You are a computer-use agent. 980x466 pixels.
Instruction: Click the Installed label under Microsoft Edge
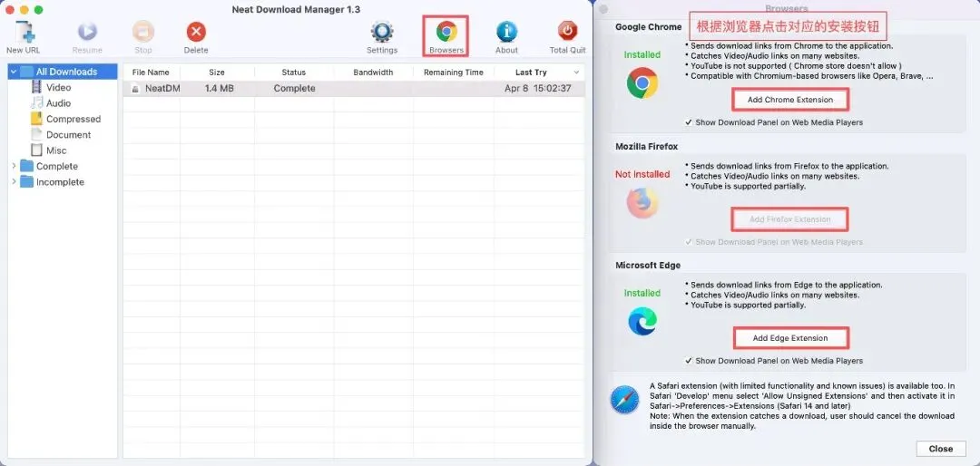[x=642, y=293]
